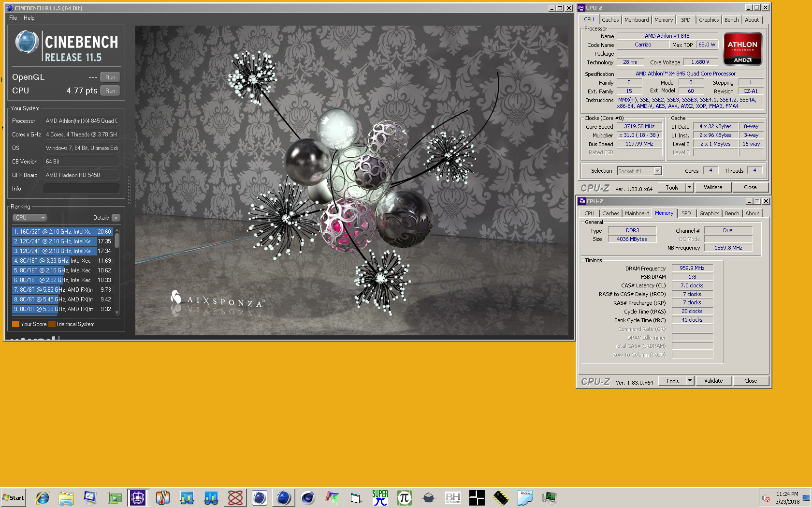Open Bench tab in bottom CPU-Z window
This screenshot has width=812, height=508.
click(x=732, y=213)
